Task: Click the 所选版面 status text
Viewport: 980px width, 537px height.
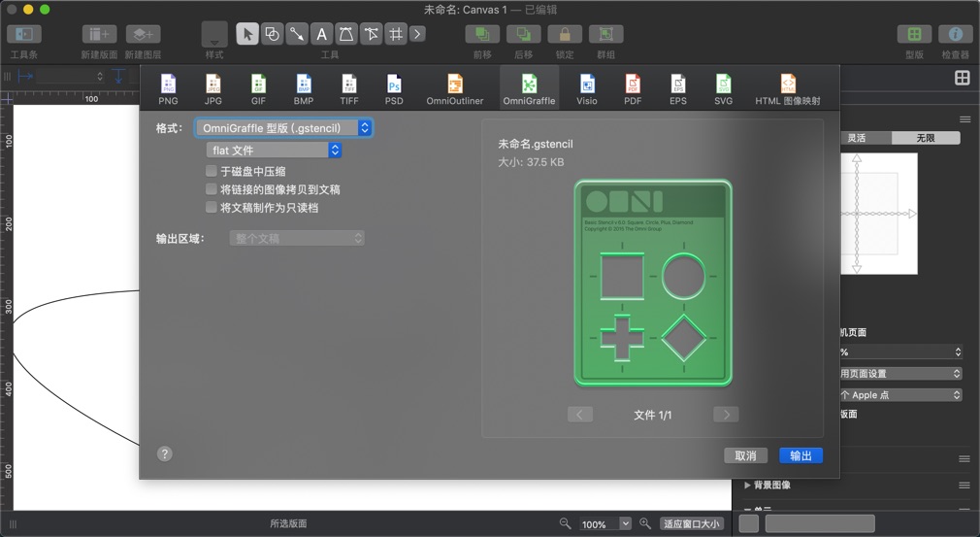Action: tap(288, 523)
